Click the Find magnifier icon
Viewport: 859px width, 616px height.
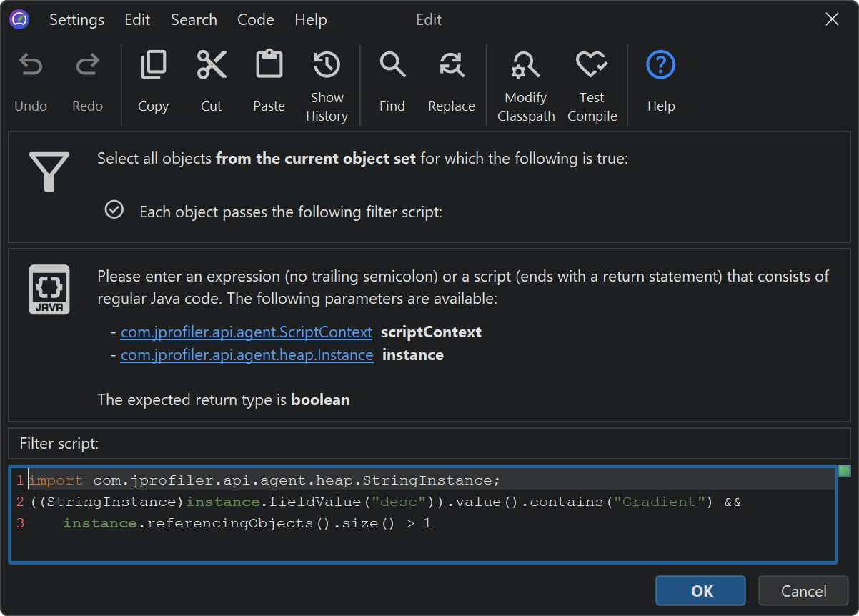tap(392, 66)
